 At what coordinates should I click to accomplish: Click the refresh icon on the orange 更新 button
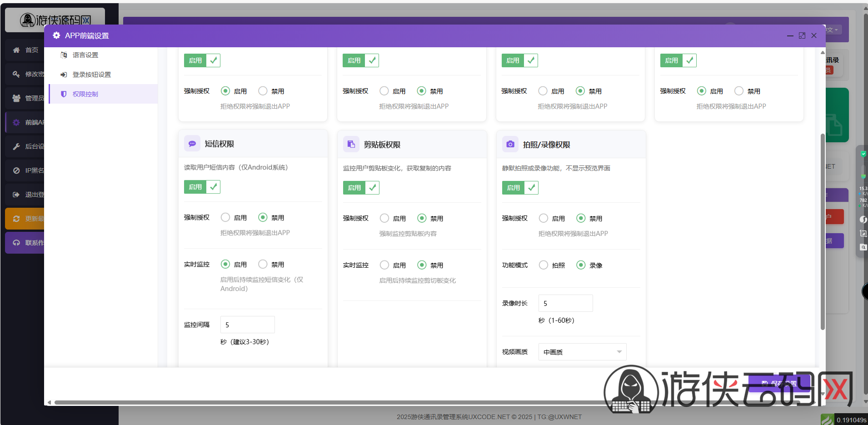pyautogui.click(x=16, y=219)
